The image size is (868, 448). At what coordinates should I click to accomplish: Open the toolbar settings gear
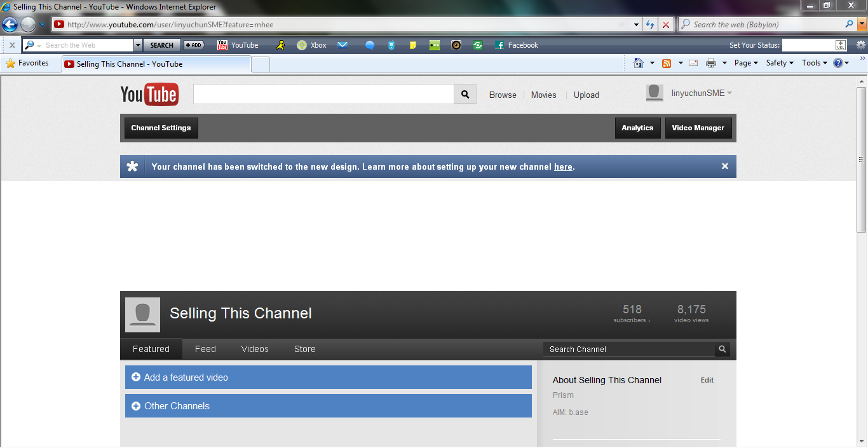point(861,45)
